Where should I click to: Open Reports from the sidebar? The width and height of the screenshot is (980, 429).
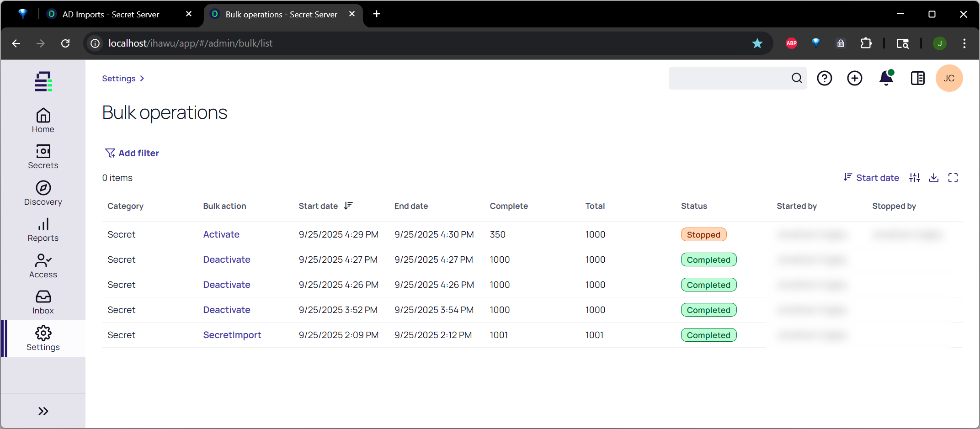43,230
